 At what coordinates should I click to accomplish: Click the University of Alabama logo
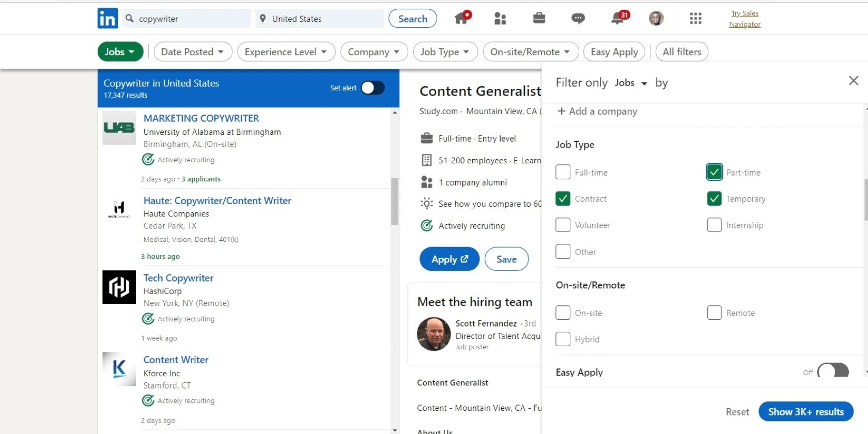119,128
